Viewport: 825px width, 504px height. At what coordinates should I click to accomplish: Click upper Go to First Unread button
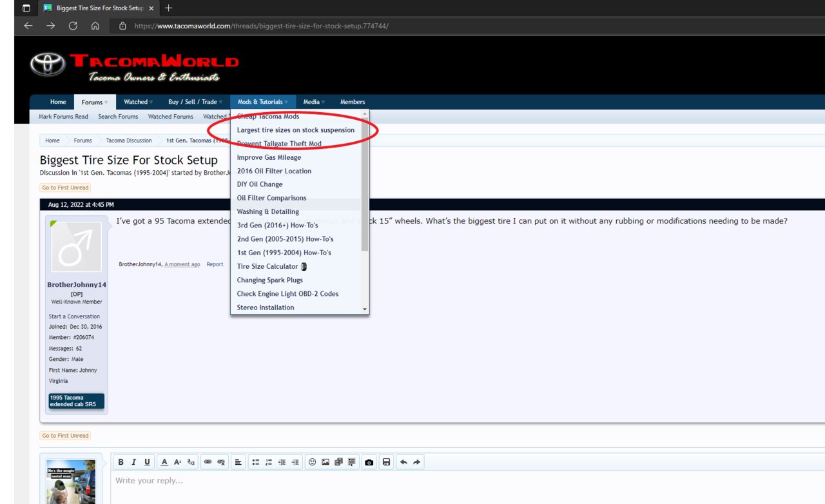point(65,188)
